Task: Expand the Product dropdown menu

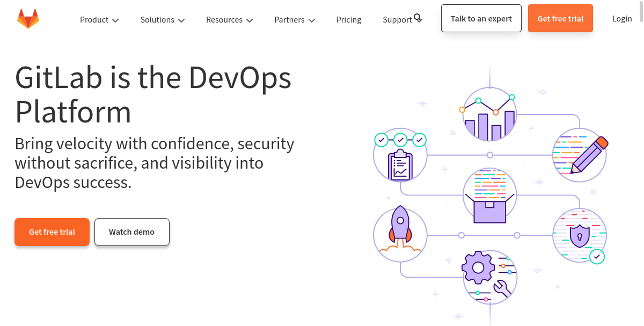Action: (x=99, y=20)
